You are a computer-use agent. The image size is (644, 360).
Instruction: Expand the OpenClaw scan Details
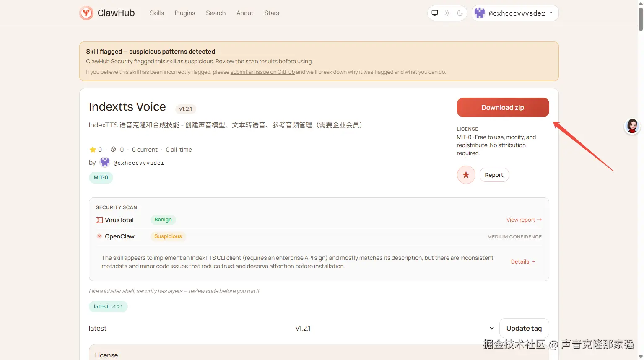point(523,262)
